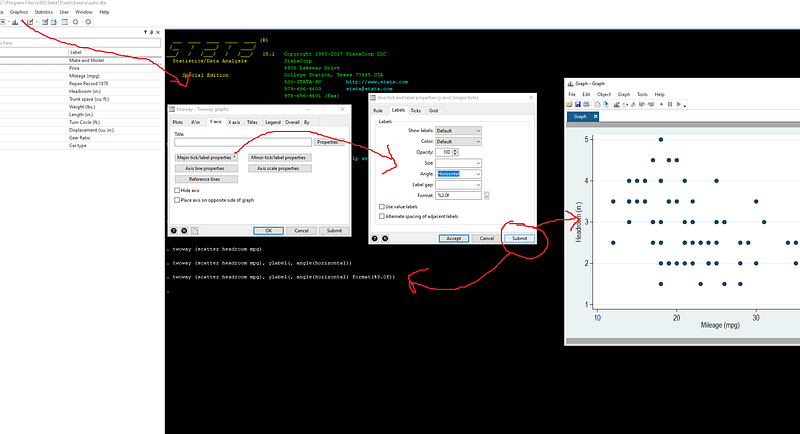
Task: Click the filter funnel icon in Variables panel
Action: [x=145, y=32]
